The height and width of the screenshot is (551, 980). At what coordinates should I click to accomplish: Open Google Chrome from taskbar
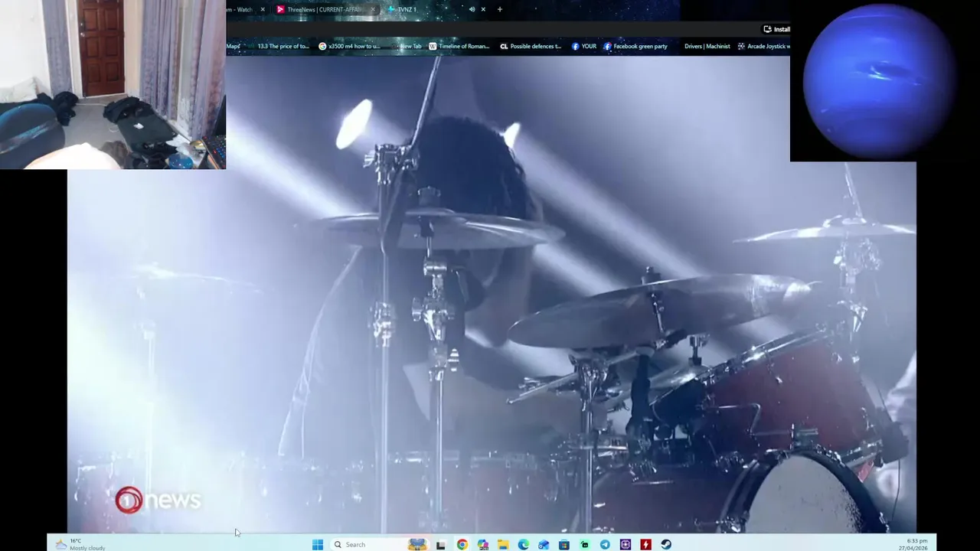pyautogui.click(x=462, y=544)
